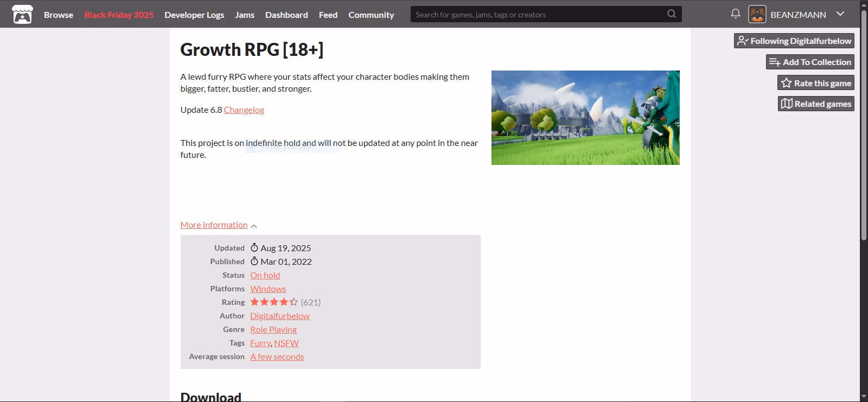The height and width of the screenshot is (402, 868).
Task: Open the Browse menu
Action: point(59,15)
